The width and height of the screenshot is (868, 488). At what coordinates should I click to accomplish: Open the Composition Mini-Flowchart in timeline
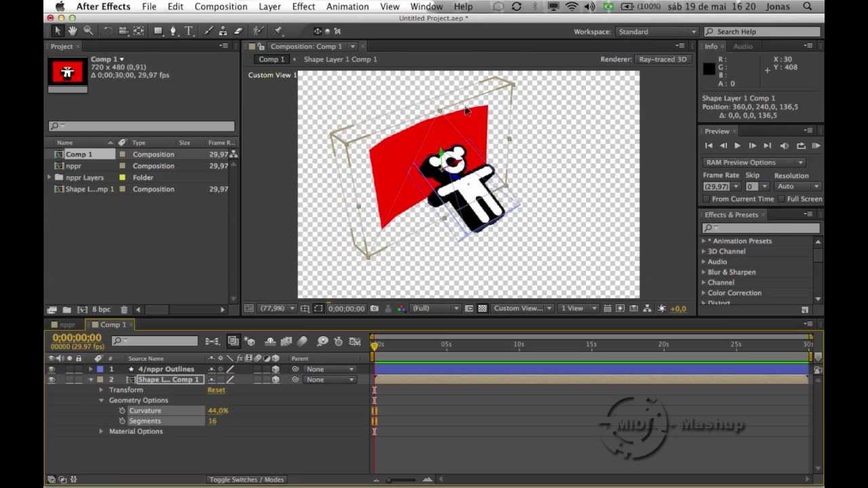(212, 342)
